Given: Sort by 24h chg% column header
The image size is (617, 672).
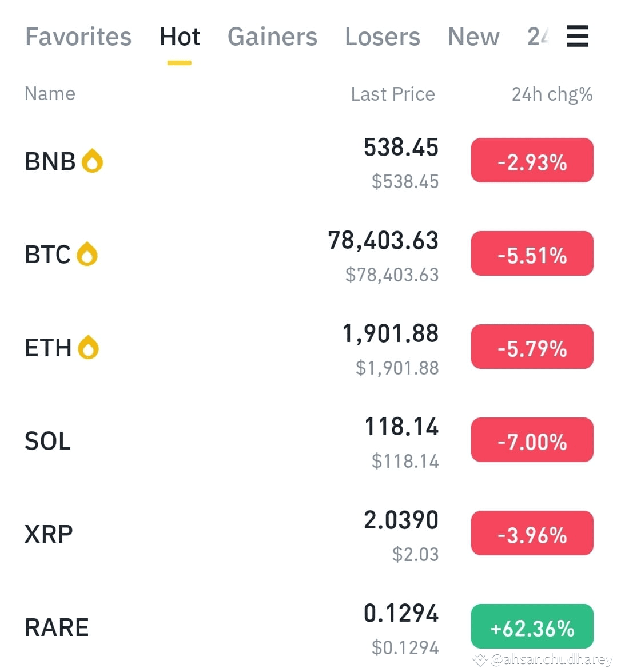Looking at the screenshot, I should point(552,94).
